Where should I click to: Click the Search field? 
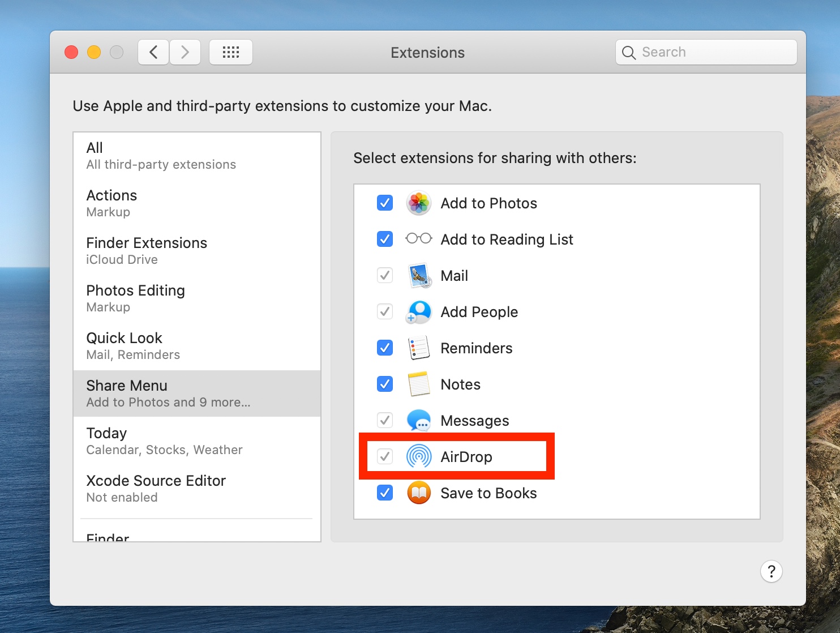[706, 53]
